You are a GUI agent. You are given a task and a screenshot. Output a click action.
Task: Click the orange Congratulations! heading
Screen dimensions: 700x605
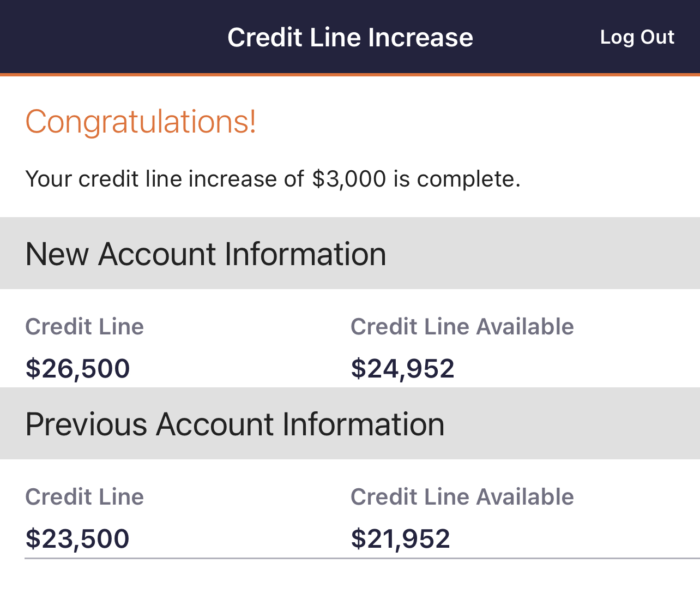pos(141,121)
